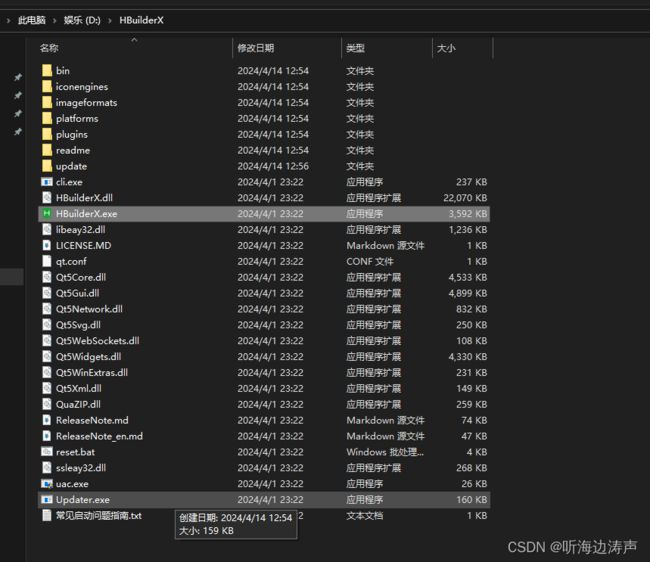Select the update folder icon

coord(47,166)
